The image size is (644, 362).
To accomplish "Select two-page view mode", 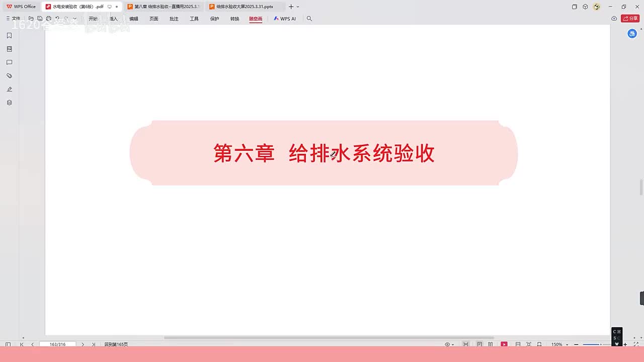I will point(491,344).
